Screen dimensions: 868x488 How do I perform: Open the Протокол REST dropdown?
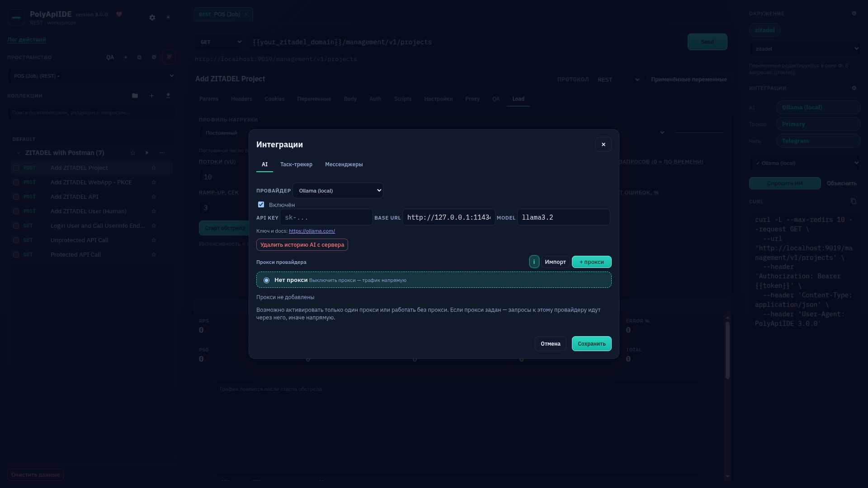click(x=617, y=80)
